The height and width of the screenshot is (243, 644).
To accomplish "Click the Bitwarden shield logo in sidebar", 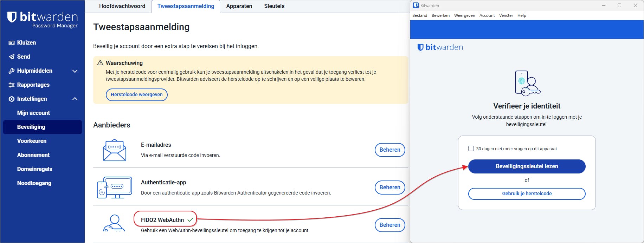I will pos(12,17).
